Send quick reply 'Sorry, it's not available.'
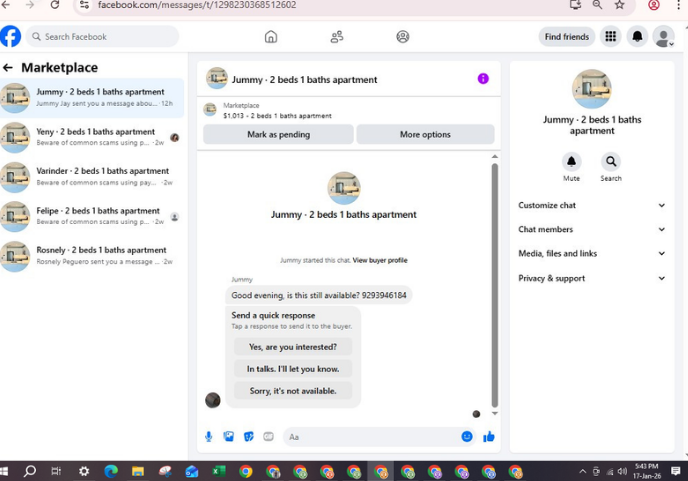 [293, 391]
